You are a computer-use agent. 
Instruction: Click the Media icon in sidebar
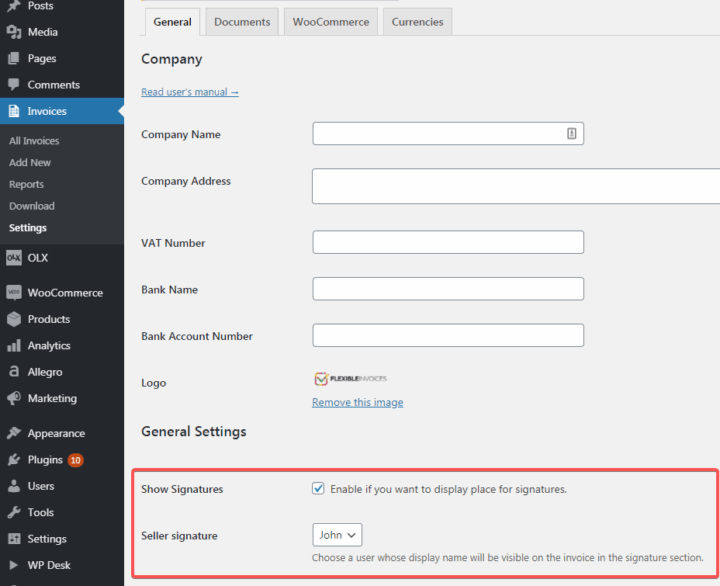click(14, 32)
